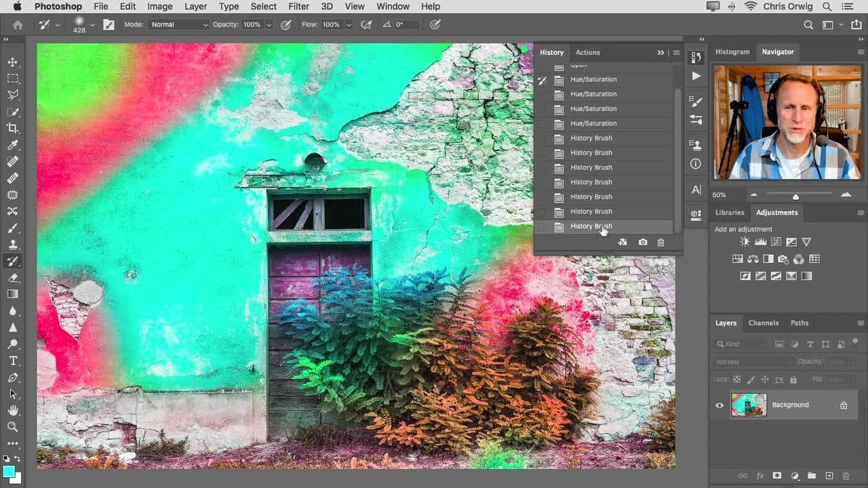The image size is (868, 488).
Task: Click the Background layer thumbnail
Action: coord(749,405)
